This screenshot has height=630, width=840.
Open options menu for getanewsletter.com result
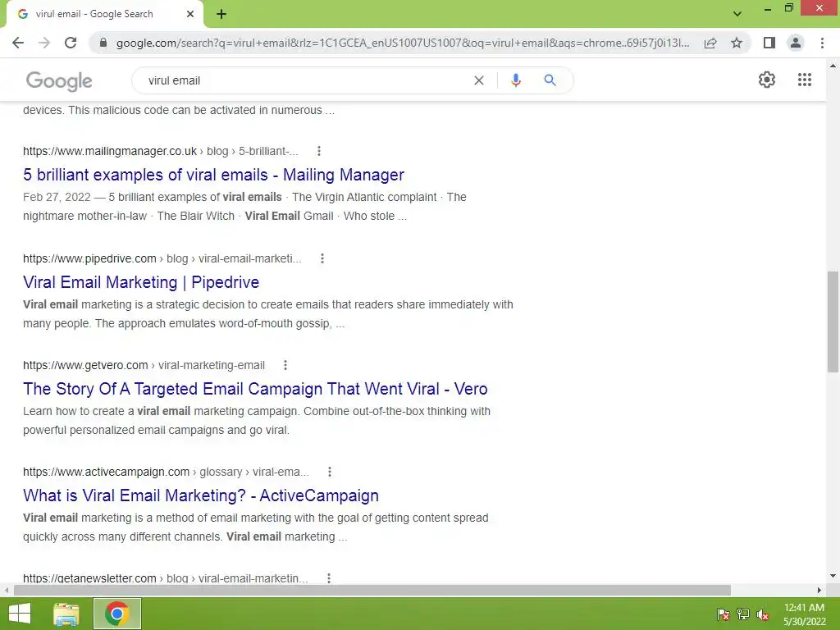pyautogui.click(x=329, y=578)
